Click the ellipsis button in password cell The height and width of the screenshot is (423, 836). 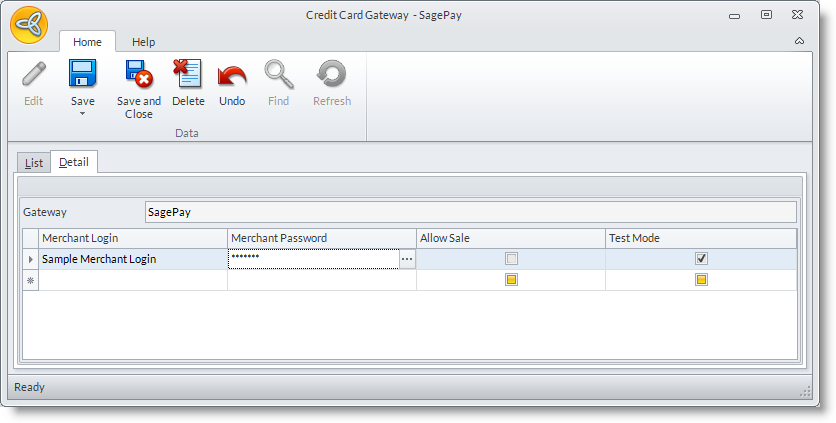(x=407, y=259)
